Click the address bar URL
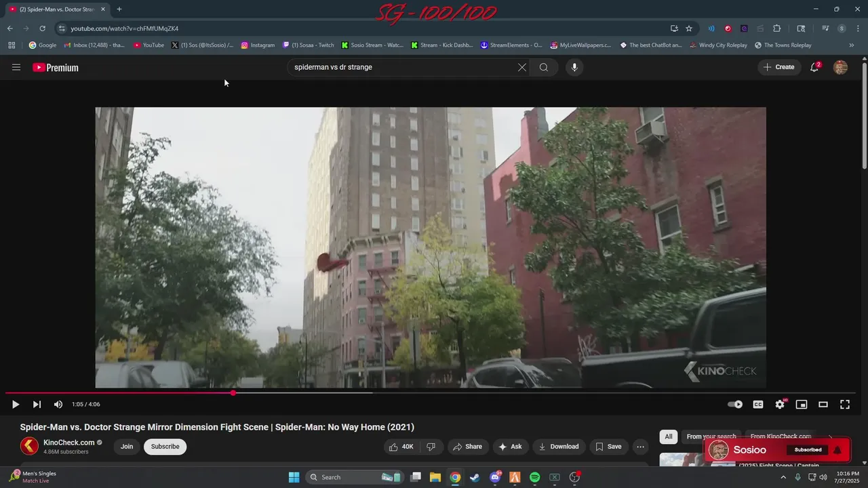The image size is (868, 488). click(x=125, y=28)
